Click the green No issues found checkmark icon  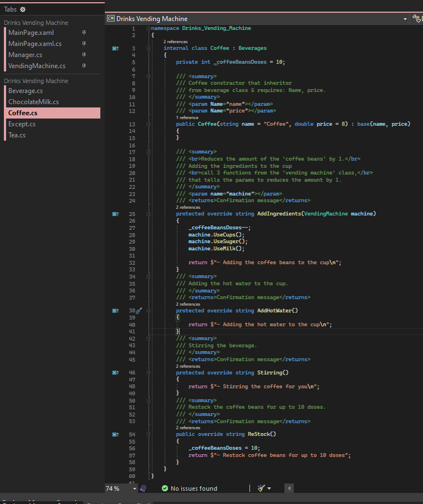point(165,488)
